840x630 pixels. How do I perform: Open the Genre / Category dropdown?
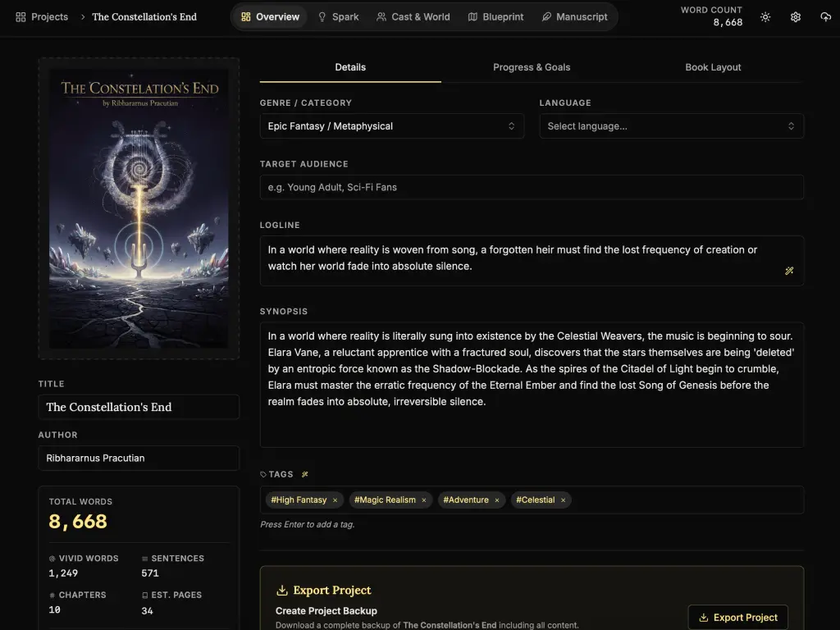pyautogui.click(x=391, y=126)
